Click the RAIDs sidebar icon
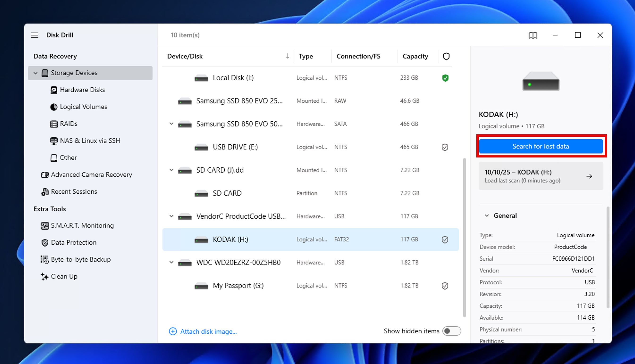The height and width of the screenshot is (364, 635). click(54, 124)
